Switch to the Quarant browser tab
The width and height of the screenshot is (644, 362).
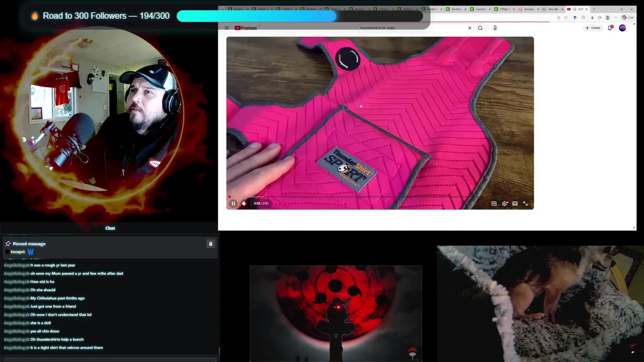[x=480, y=9]
